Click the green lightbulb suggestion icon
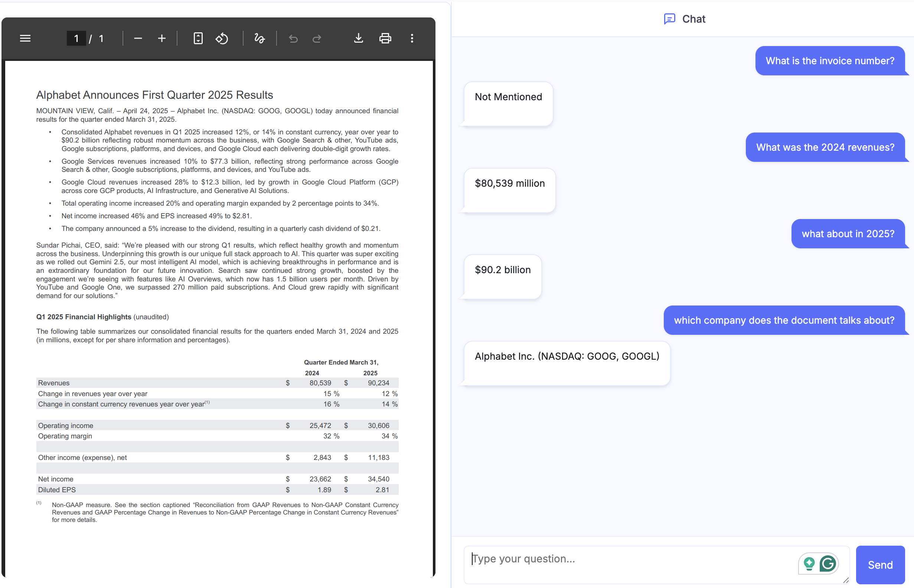The width and height of the screenshot is (914, 588). coord(809,563)
